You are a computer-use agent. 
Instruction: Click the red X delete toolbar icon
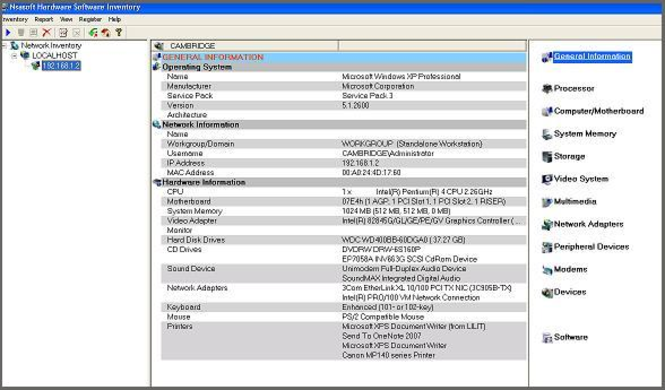click(47, 32)
